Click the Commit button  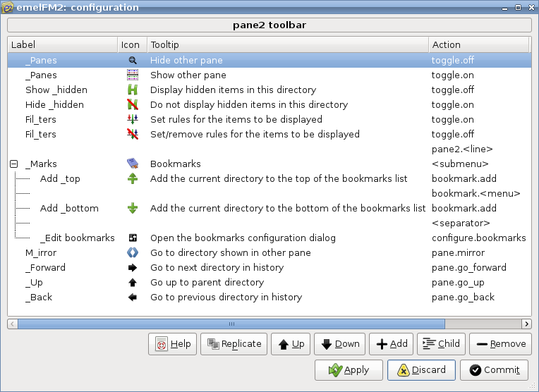(x=495, y=370)
